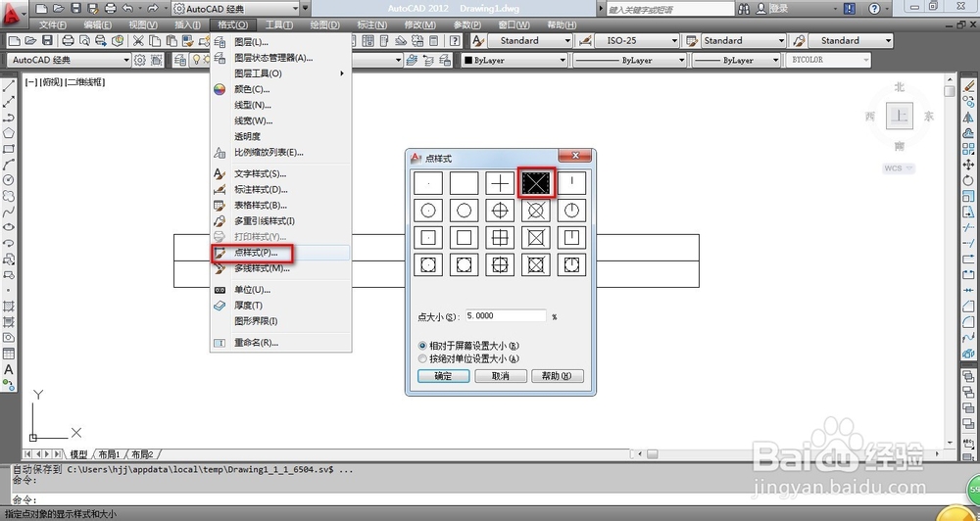Screen dimensions: 980x521
Task: Select Erase tool in modify toolbar
Action: [969, 85]
